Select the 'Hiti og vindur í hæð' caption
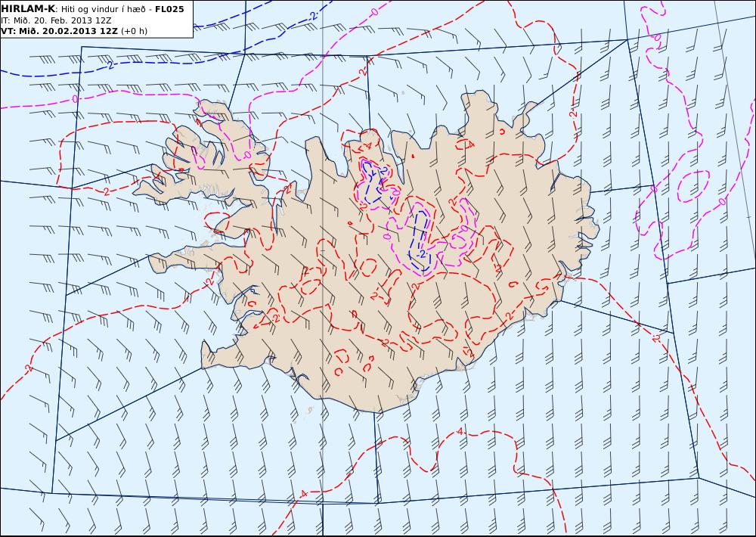 pos(103,9)
